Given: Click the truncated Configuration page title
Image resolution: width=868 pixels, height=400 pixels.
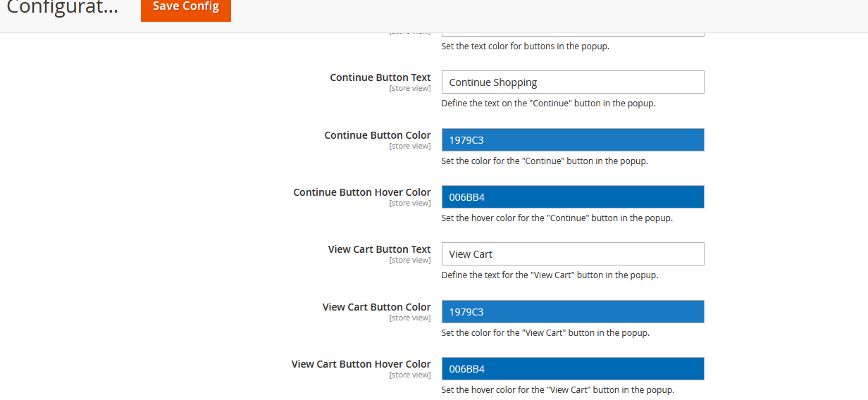Looking at the screenshot, I should coord(62,8).
